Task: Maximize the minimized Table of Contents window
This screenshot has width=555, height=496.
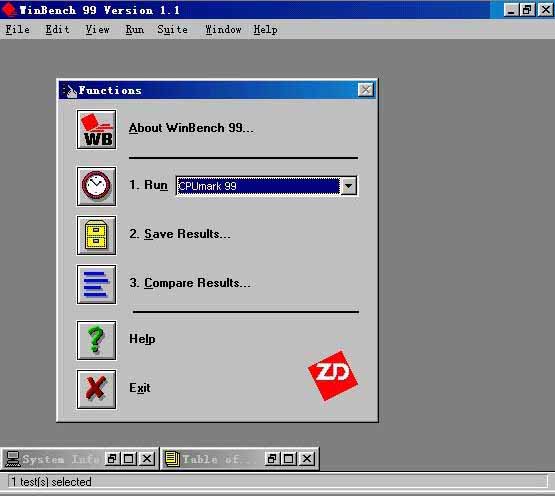Action: pyautogui.click(x=288, y=459)
